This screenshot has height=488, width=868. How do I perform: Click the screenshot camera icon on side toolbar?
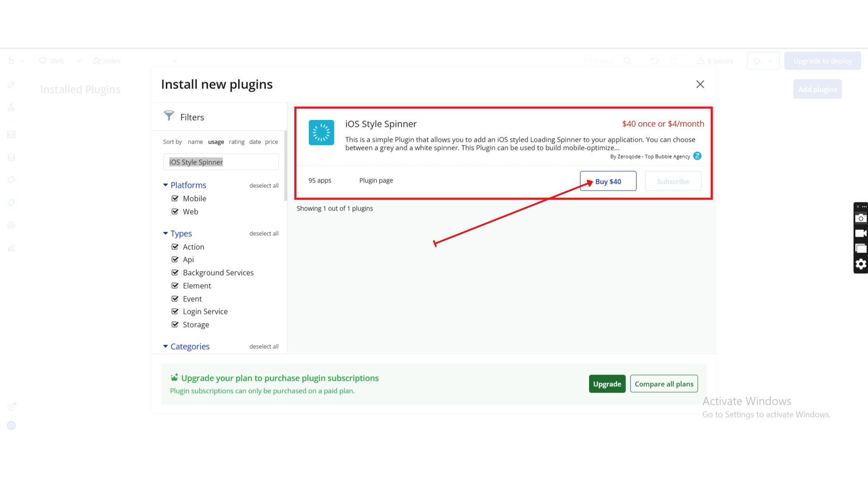(x=861, y=218)
